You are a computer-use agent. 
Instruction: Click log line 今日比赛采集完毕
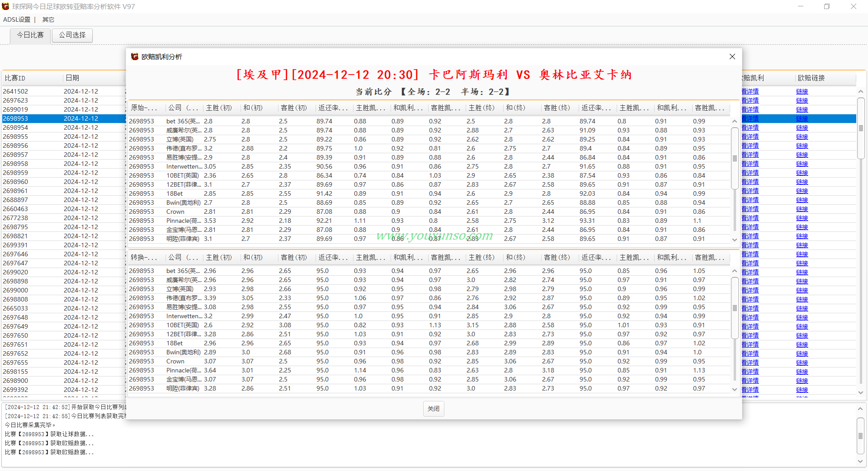coord(30,425)
